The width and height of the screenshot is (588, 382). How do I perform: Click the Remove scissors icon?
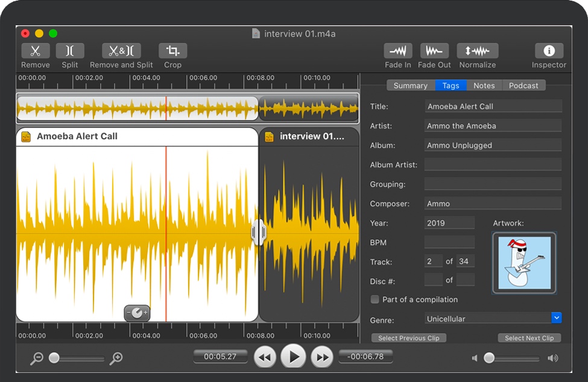36,51
